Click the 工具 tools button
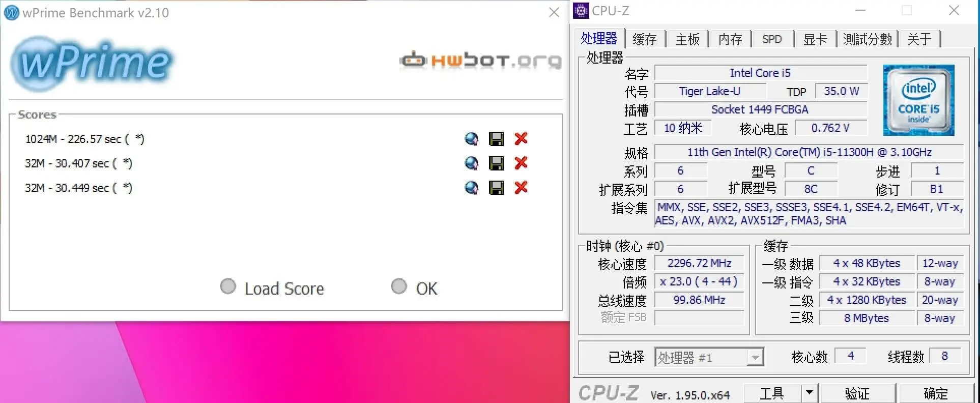The image size is (980, 403). [772, 393]
